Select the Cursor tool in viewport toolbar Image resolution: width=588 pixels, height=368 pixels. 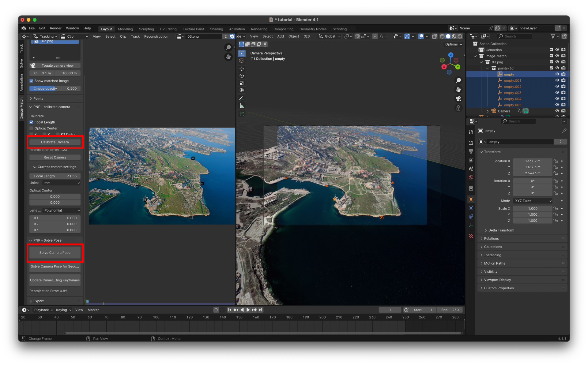coord(242,61)
